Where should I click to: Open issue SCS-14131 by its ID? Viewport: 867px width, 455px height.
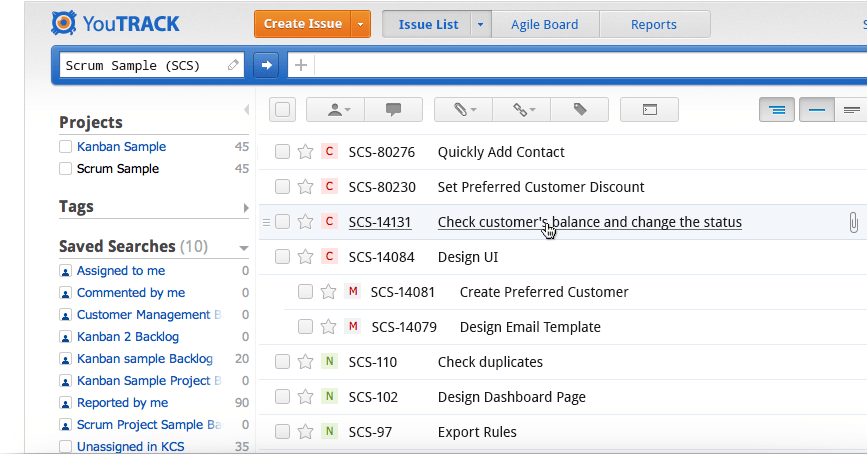pyautogui.click(x=380, y=222)
